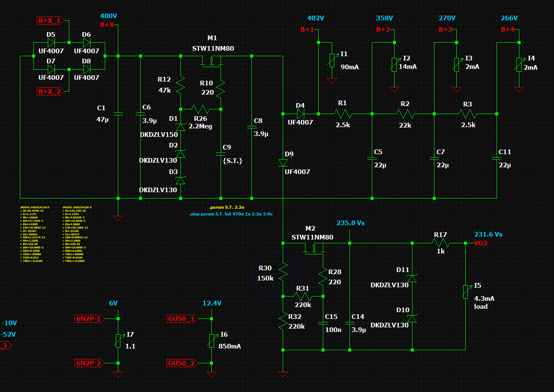Screen dimensions: 554x392
Task: Select diode D5 in the bridge rectifier
Action: [x=51, y=43]
